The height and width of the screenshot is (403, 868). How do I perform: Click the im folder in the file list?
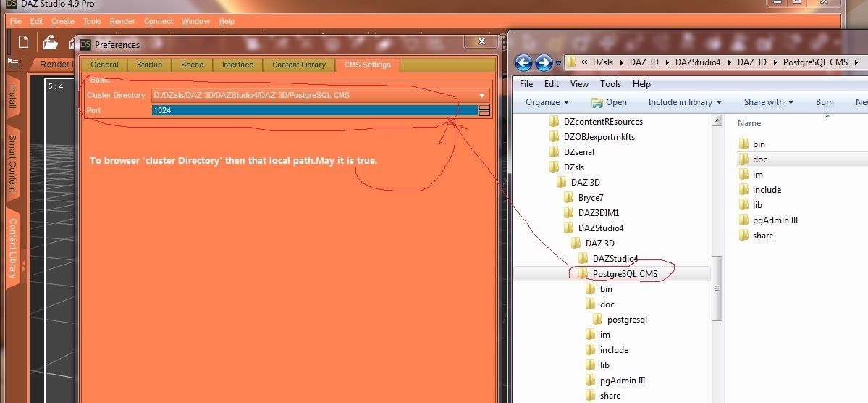pyautogui.click(x=751, y=175)
